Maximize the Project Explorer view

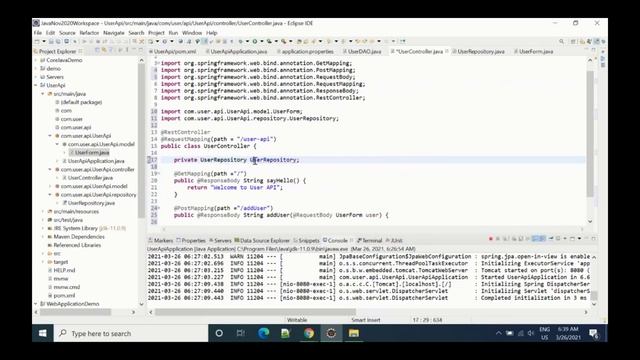[x=141, y=50]
